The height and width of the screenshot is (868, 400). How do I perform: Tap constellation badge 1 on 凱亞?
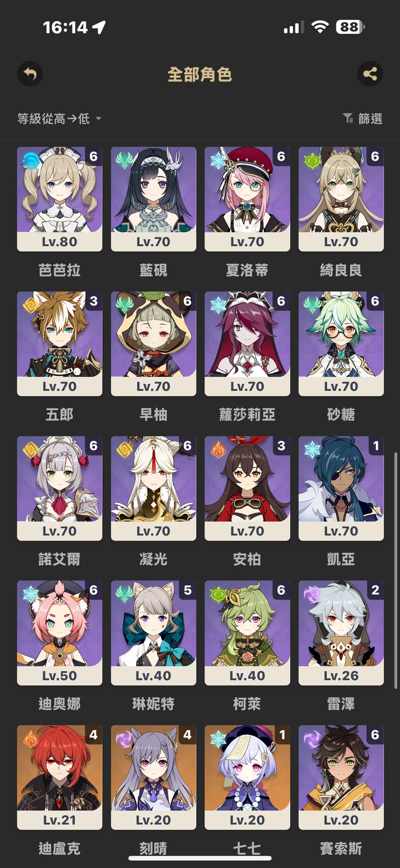click(x=376, y=445)
